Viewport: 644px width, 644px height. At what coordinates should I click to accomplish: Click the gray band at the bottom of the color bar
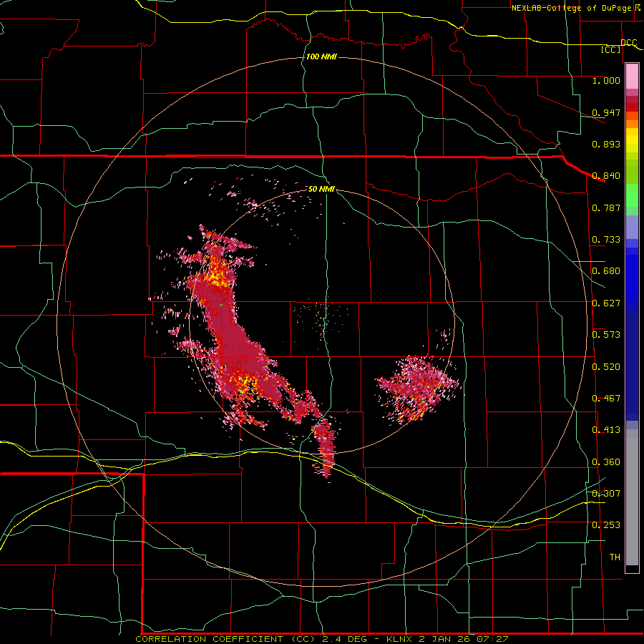click(632, 497)
